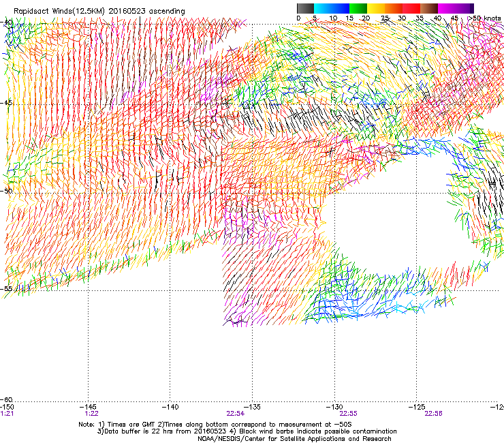Image resolution: width=504 pixels, height=443 pixels.
Task: Select the green 15-20 knots legend segment
Action: click(x=358, y=8)
